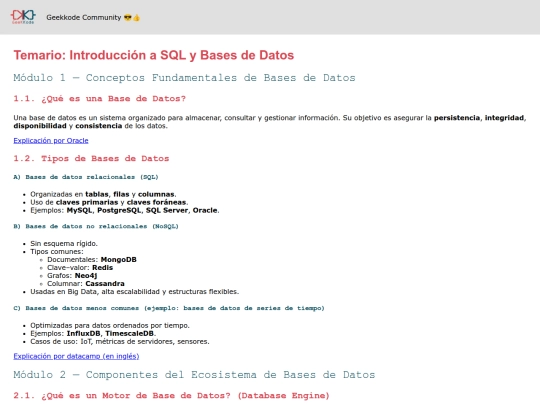Click the 'Ejemplos: MySQL, PostgreSQL, SQL Server, Oracle' bullet

(x=125, y=210)
